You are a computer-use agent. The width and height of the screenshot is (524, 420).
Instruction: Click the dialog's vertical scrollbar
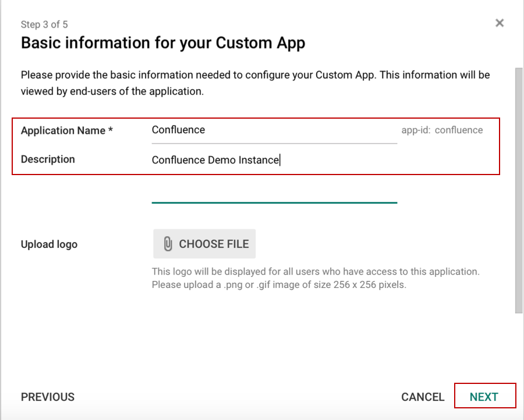[x=519, y=190]
